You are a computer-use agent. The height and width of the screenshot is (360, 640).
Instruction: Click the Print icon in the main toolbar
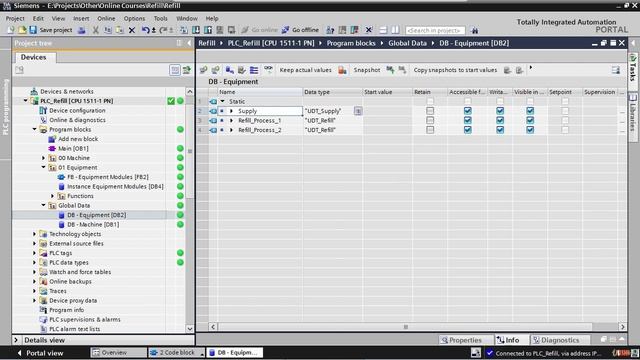point(82,30)
